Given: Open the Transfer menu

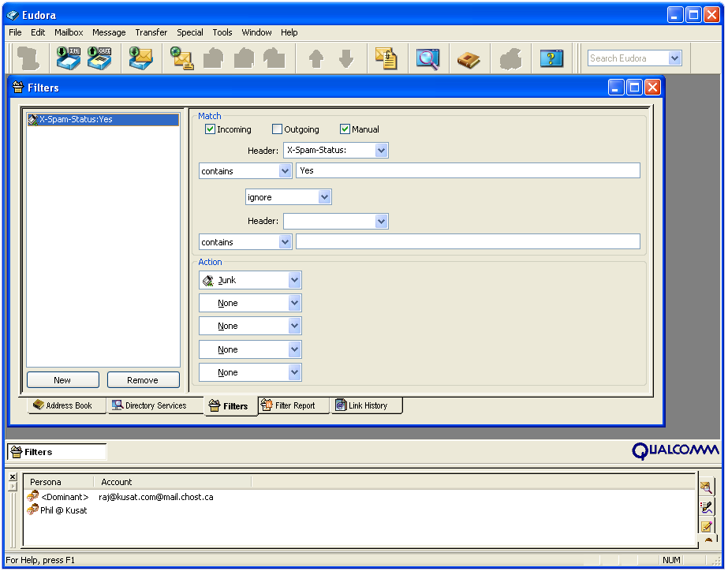Looking at the screenshot, I should pos(151,32).
